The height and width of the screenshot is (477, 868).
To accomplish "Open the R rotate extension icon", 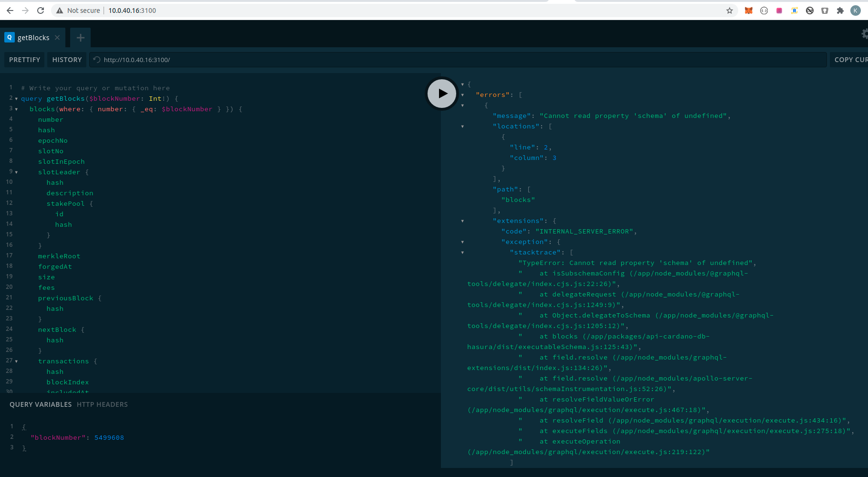I will click(794, 10).
